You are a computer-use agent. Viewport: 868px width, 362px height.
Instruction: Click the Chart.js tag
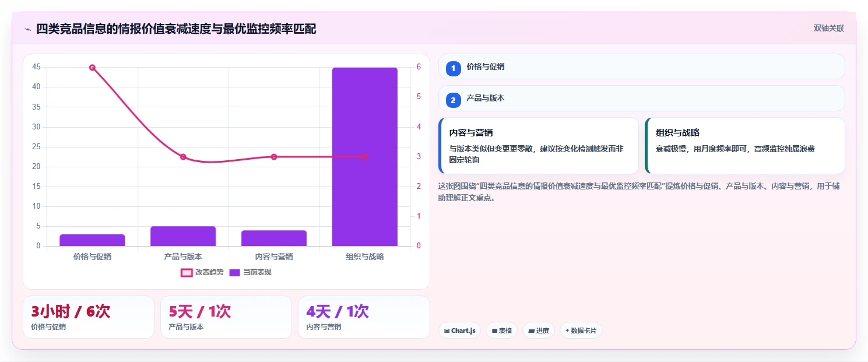[459, 331]
